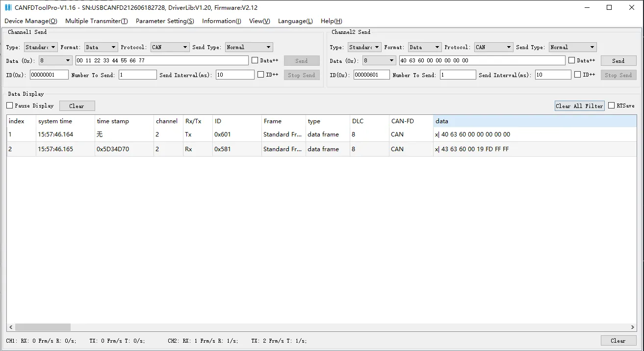Maximize the CANFDToolPro window
This screenshot has height=351, width=644.
pos(609,7)
